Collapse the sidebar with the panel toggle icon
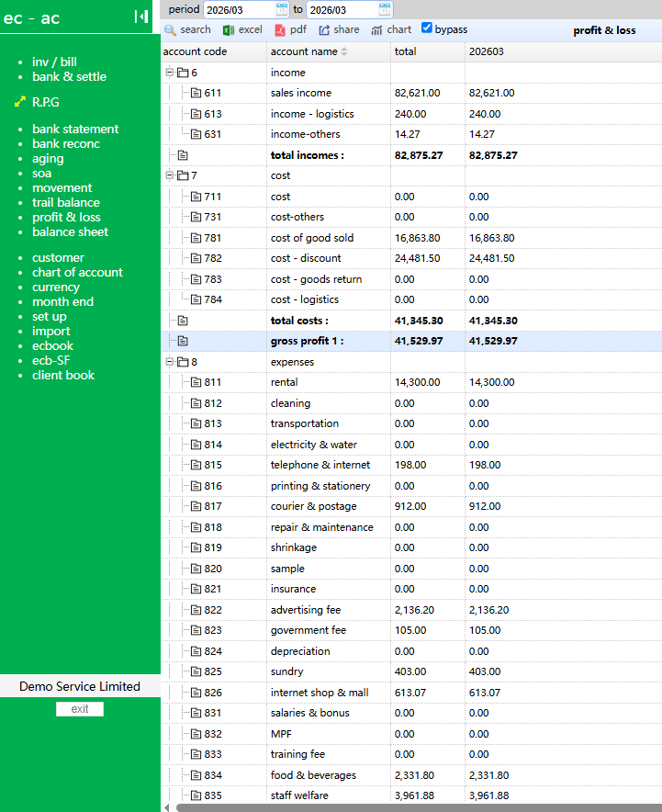 click(141, 17)
